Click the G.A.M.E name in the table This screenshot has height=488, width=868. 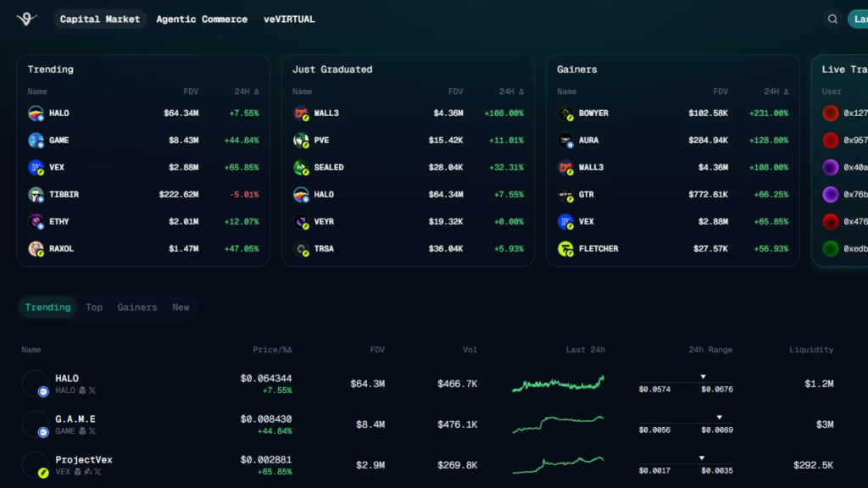(x=75, y=419)
